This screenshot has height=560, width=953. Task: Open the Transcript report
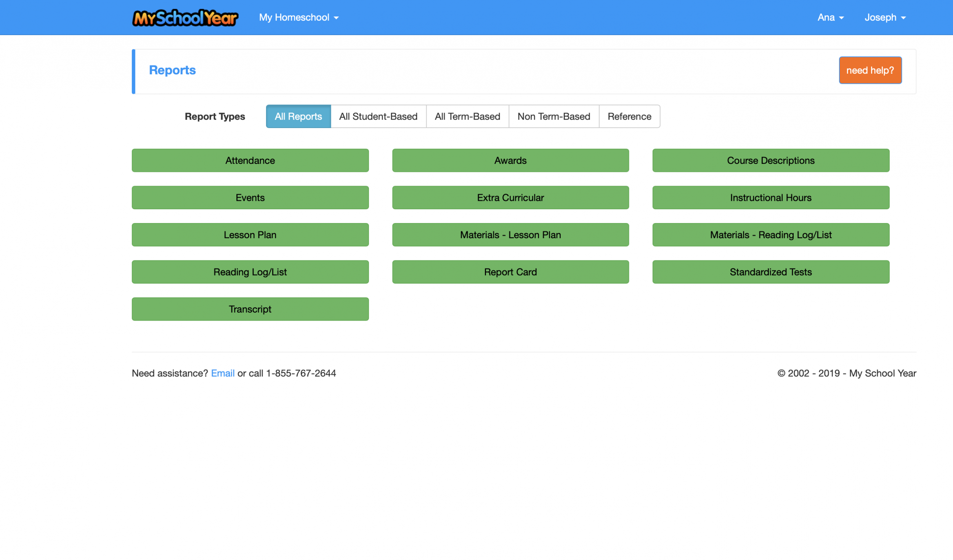coord(250,309)
